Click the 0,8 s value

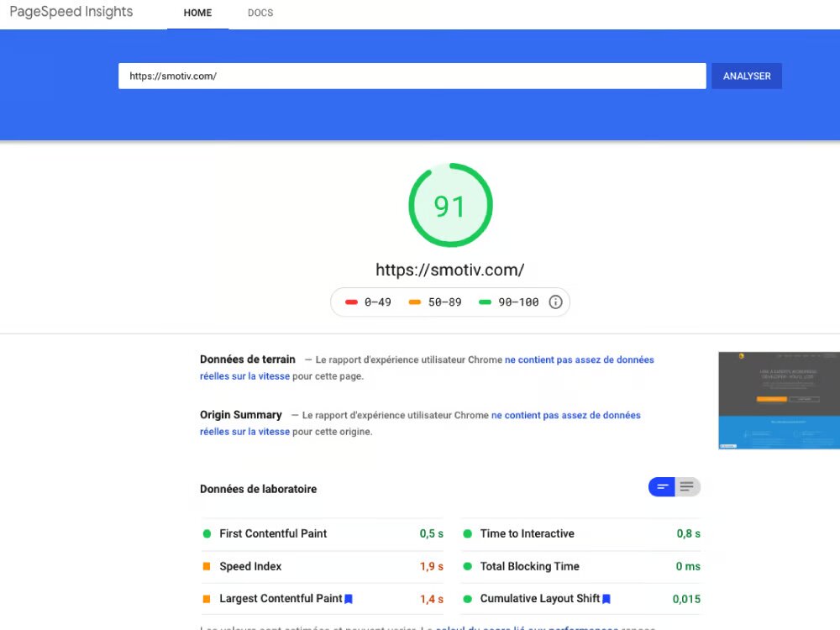[x=689, y=533]
